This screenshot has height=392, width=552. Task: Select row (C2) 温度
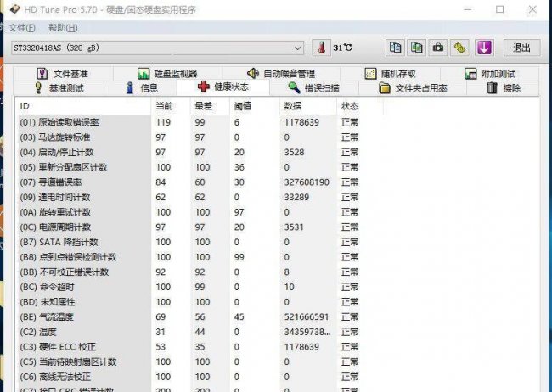(x=189, y=332)
